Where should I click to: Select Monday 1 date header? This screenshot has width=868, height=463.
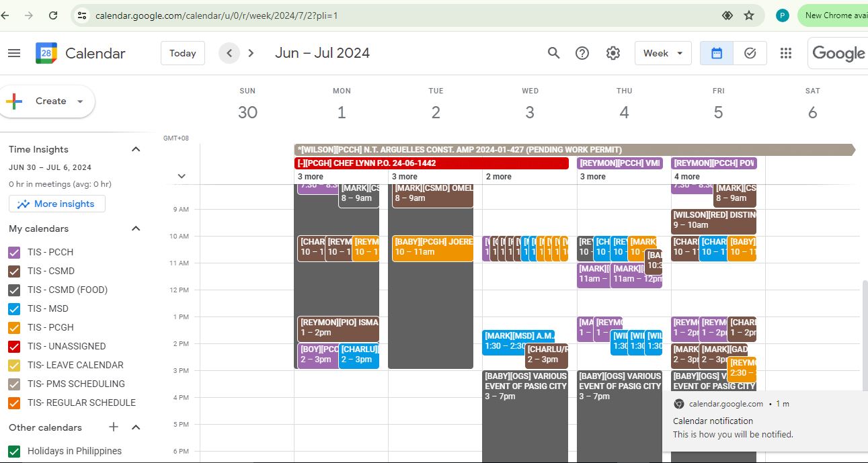tap(342, 112)
